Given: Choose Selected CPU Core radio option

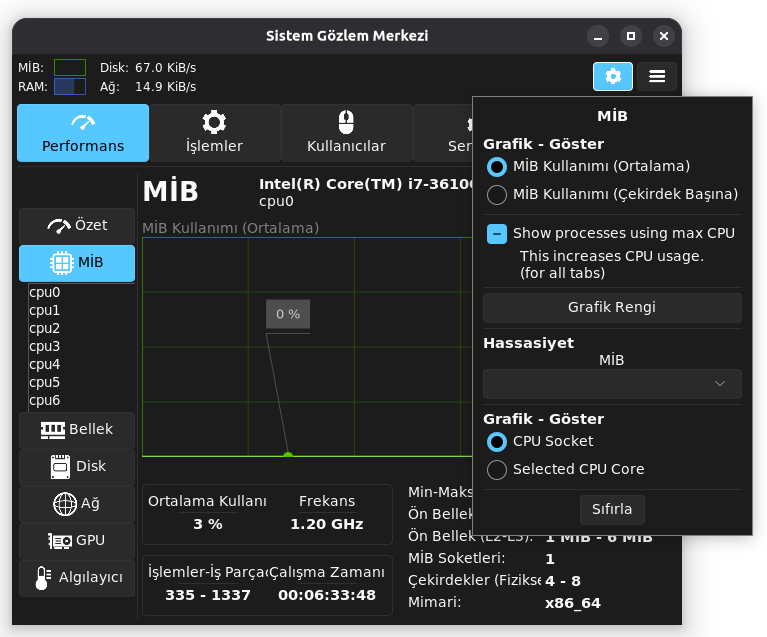Looking at the screenshot, I should (x=497, y=469).
